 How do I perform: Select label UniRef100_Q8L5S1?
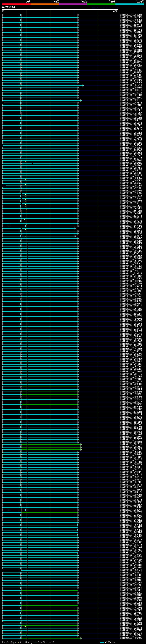point(131,445)
